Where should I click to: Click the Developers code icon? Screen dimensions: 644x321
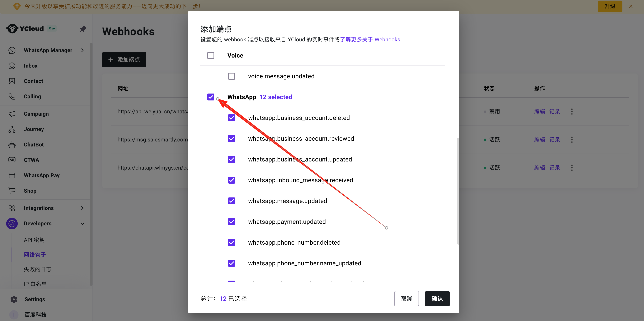coord(12,224)
